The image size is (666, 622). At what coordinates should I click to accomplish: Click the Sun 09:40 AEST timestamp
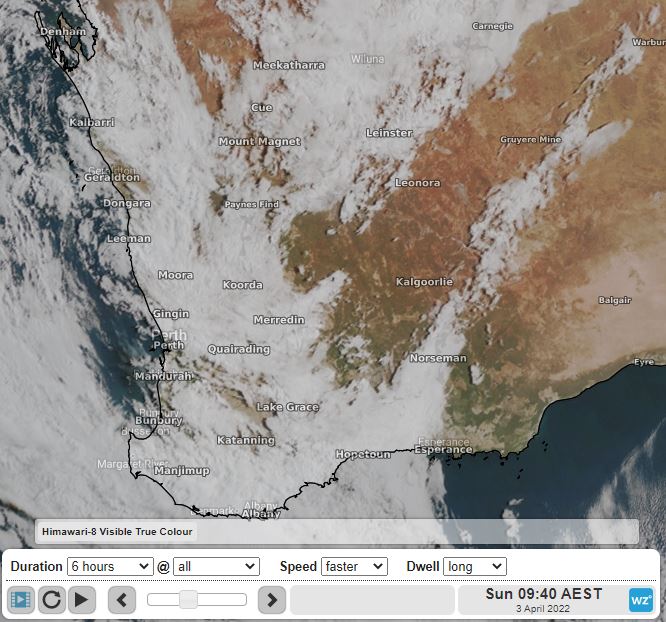(x=544, y=594)
